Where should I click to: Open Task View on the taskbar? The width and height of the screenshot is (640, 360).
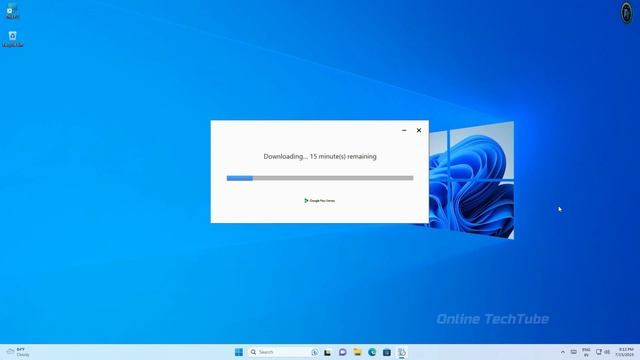pyautogui.click(x=327, y=352)
